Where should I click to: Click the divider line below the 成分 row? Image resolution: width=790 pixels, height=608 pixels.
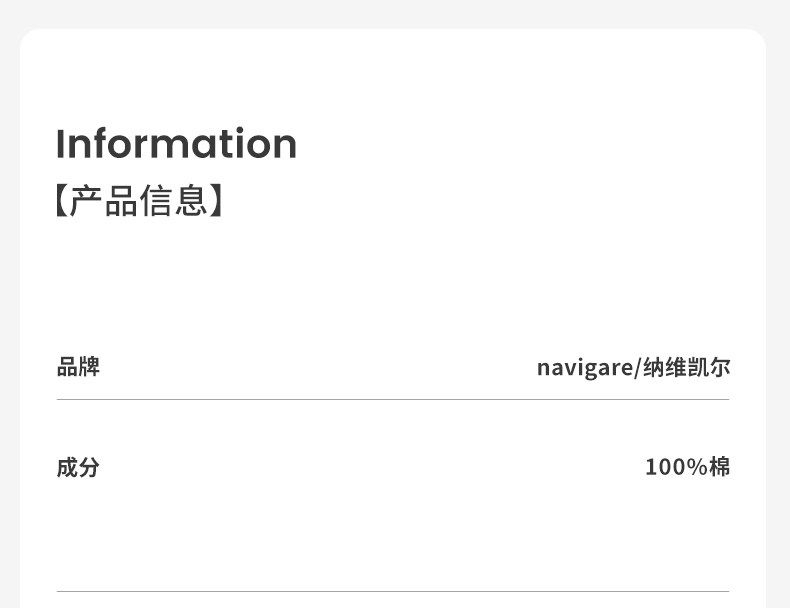point(393,591)
